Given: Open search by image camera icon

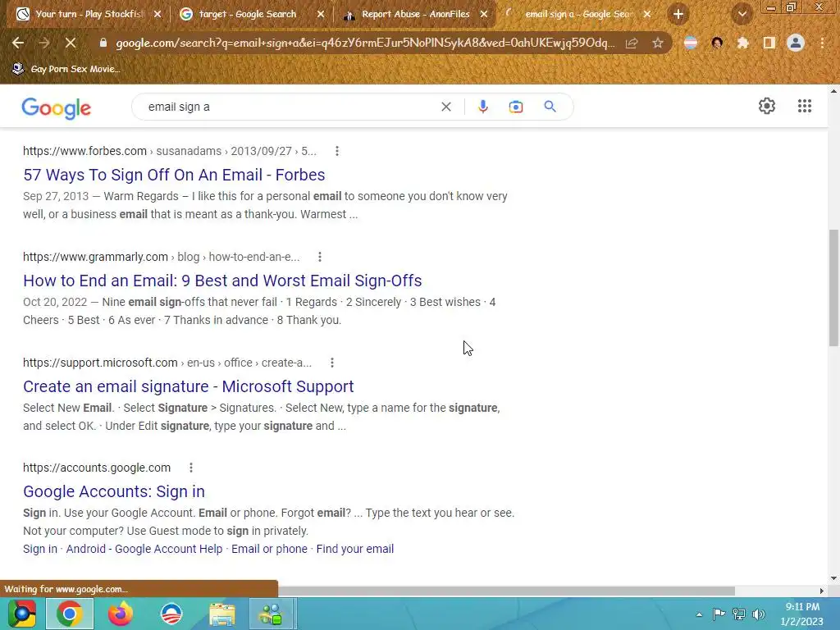Looking at the screenshot, I should click(516, 107).
